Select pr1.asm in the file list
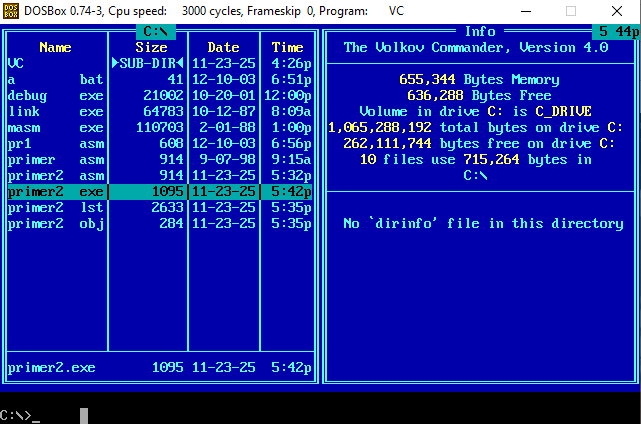 (x=160, y=144)
